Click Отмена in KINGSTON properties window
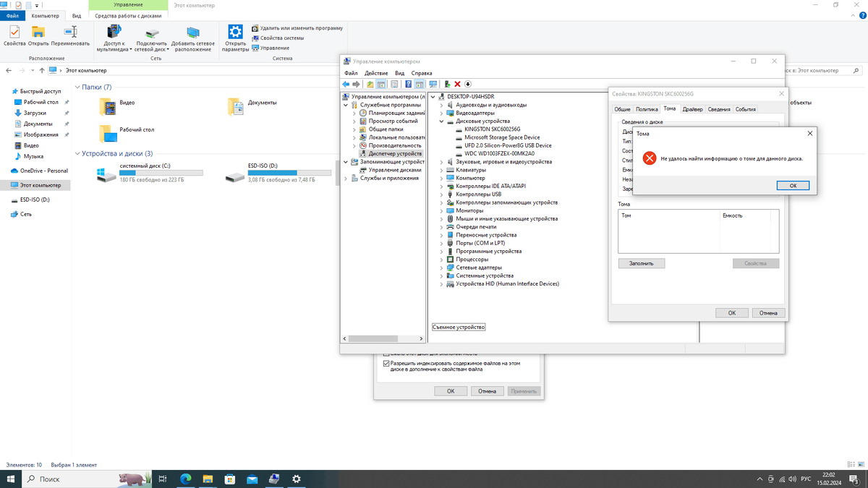The width and height of the screenshot is (868, 488). [769, 313]
